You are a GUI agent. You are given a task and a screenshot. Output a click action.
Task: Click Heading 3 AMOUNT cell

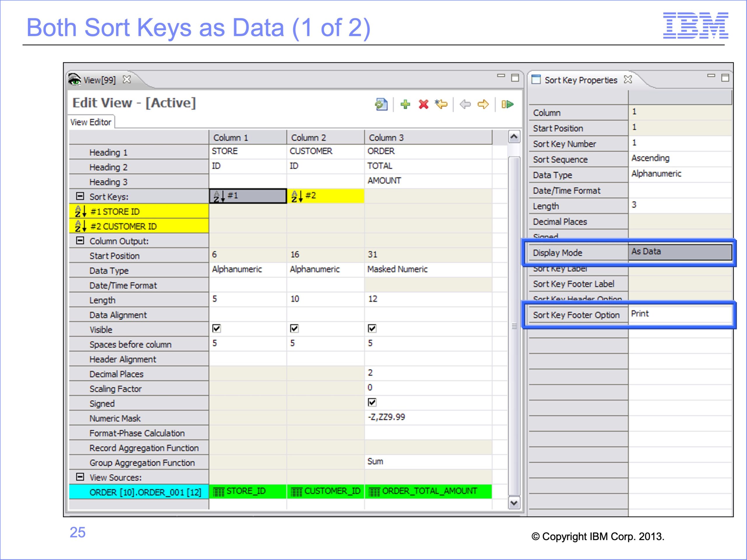click(x=428, y=181)
